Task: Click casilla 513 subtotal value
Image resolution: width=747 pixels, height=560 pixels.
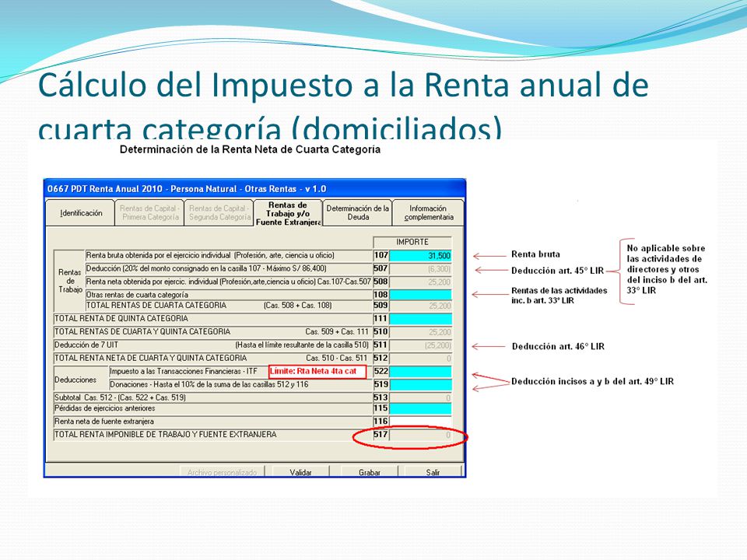Action: [x=420, y=397]
